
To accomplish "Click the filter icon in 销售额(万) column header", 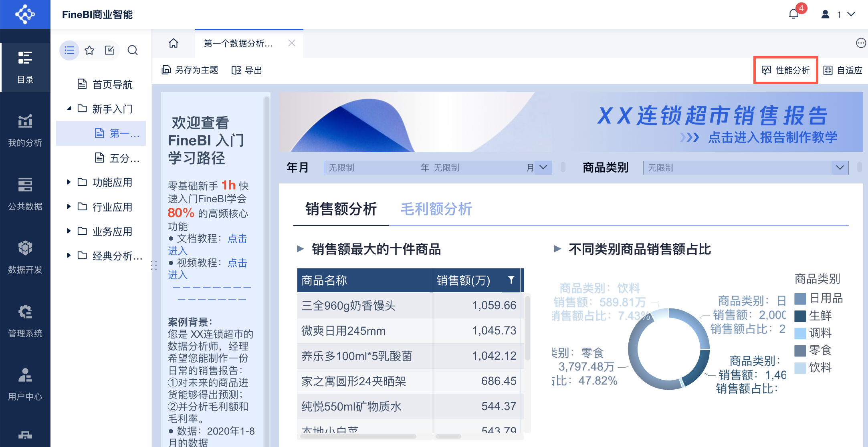I will pyautogui.click(x=511, y=280).
